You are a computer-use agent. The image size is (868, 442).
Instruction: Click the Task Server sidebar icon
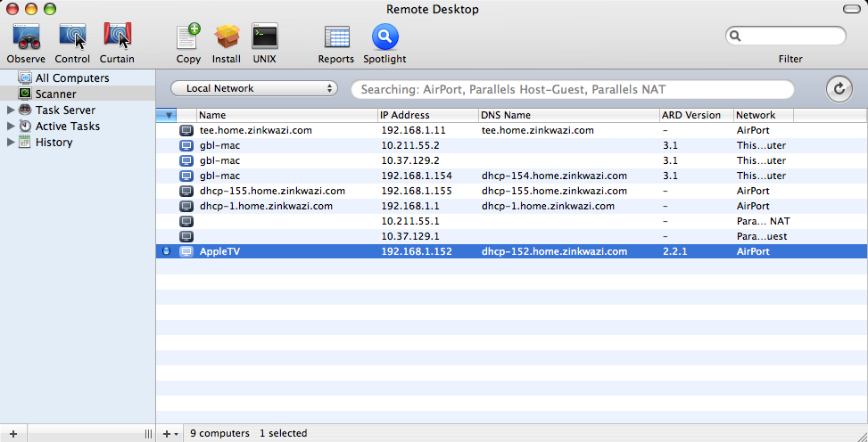[x=25, y=110]
